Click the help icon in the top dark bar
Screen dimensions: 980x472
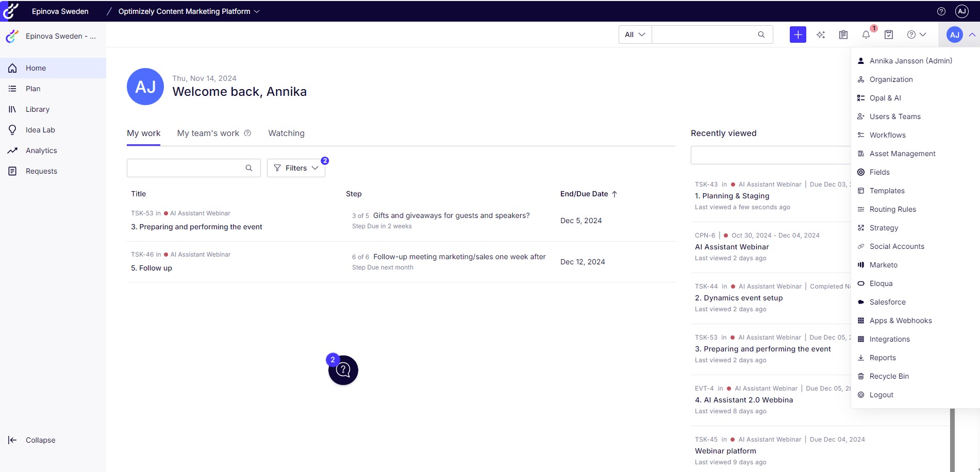point(941,11)
